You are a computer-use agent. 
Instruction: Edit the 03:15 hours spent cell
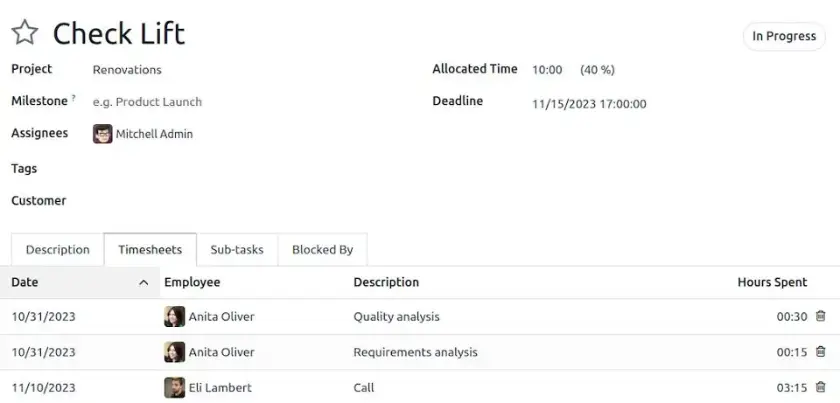791,388
